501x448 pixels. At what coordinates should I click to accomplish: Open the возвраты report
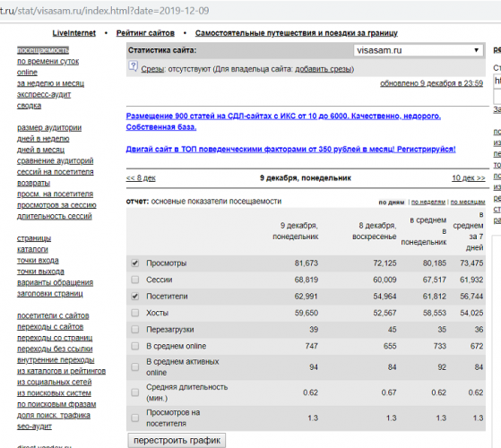[x=33, y=184]
